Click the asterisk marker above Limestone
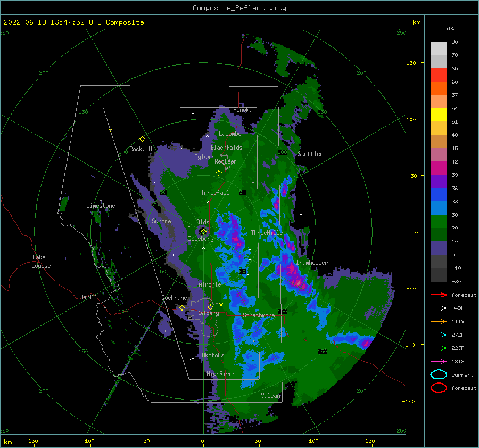Screen dimensions: 479x448 (101, 201)
